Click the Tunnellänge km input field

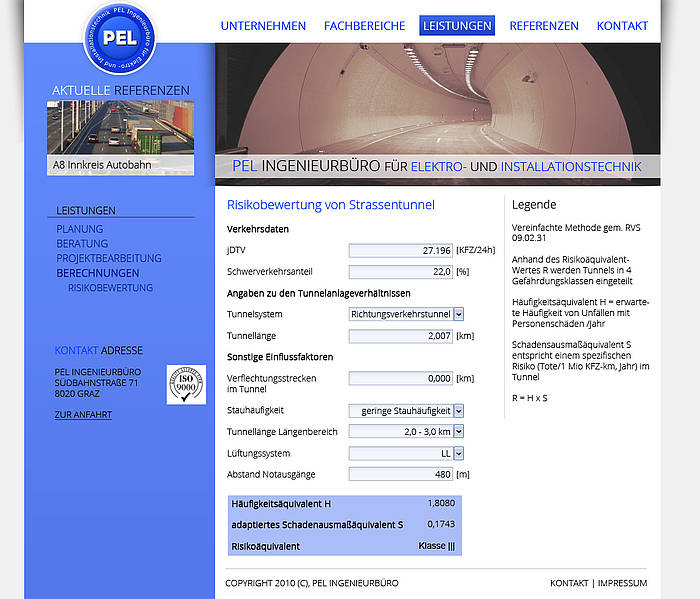[x=400, y=336]
